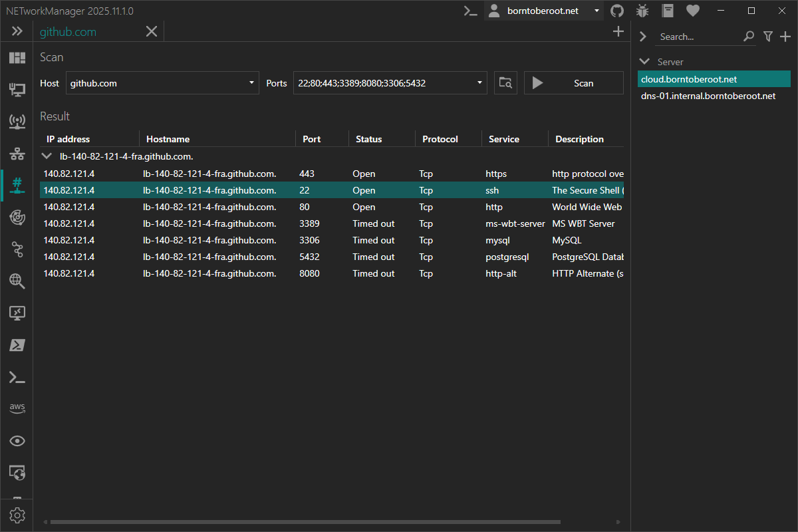Click the GitHub icon in the title bar
Image resolution: width=798 pixels, height=532 pixels.
click(x=616, y=11)
